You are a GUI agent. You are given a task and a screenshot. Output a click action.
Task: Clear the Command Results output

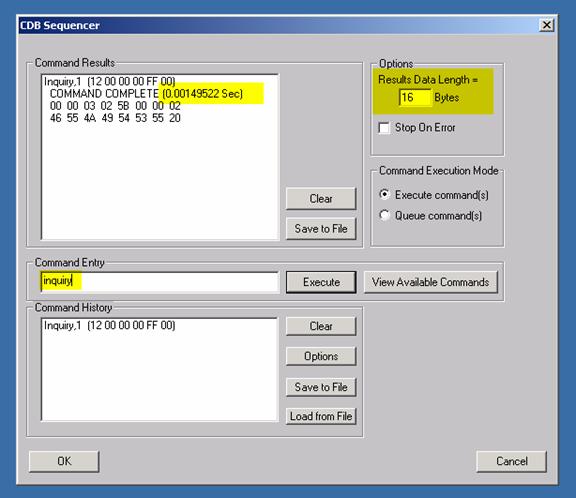(x=321, y=199)
